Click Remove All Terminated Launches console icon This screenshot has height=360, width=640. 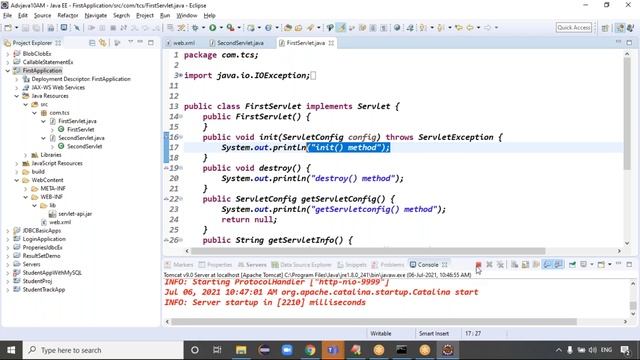point(500,265)
